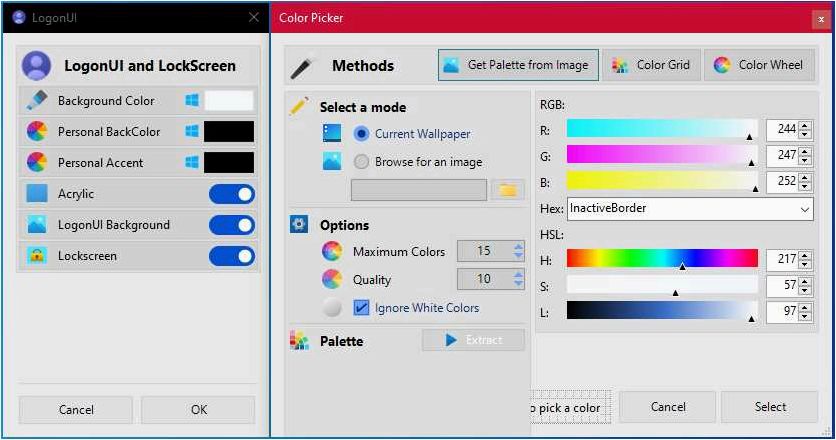Click the image path text field
Image resolution: width=836 pixels, height=440 pixels.
(419, 190)
